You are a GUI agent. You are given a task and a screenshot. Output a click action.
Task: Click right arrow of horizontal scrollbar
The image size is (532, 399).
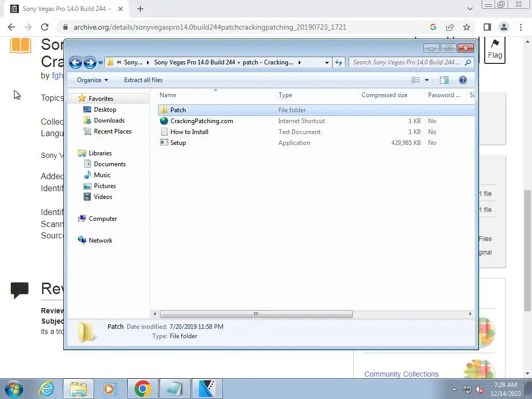coord(470,314)
